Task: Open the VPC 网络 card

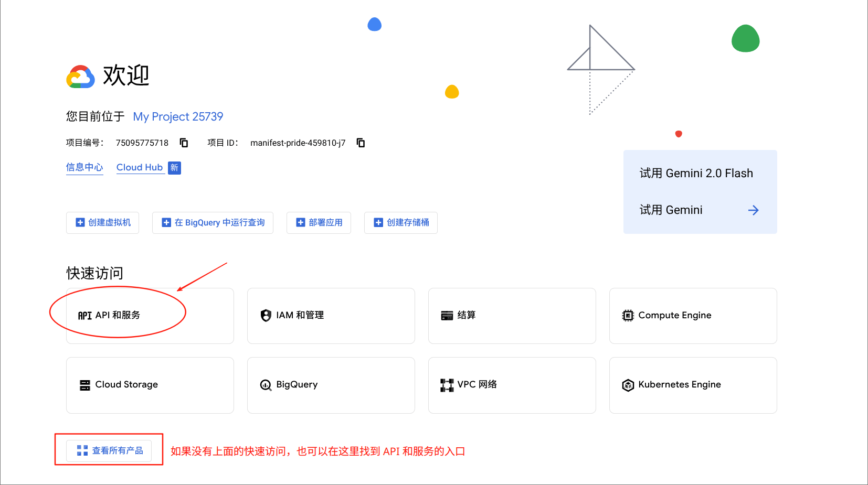Action: 512,385
